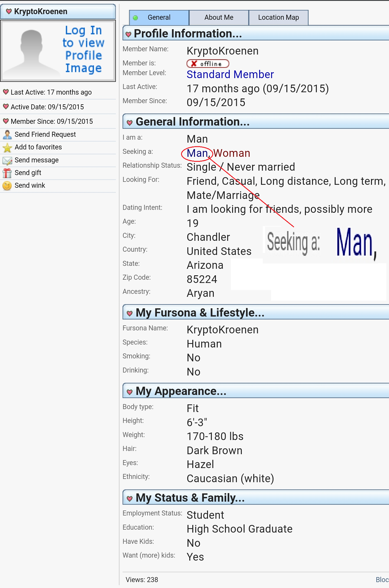Click the Send gift box icon

(7, 173)
